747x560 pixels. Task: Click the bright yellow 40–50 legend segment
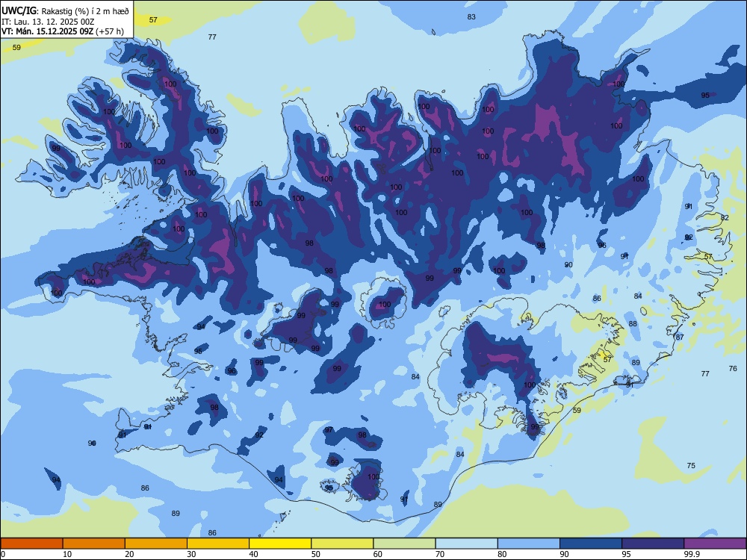tap(280, 544)
